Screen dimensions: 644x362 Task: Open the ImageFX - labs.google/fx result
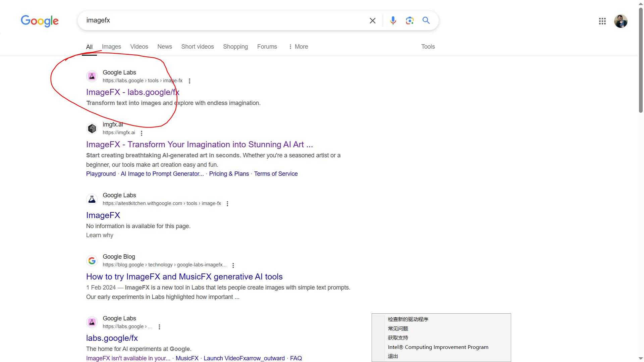pyautogui.click(x=133, y=92)
